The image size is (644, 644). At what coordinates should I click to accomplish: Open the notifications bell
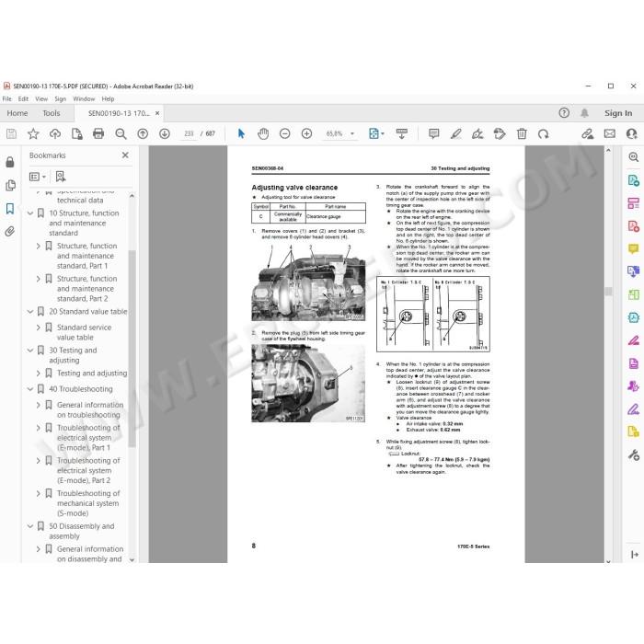(584, 112)
